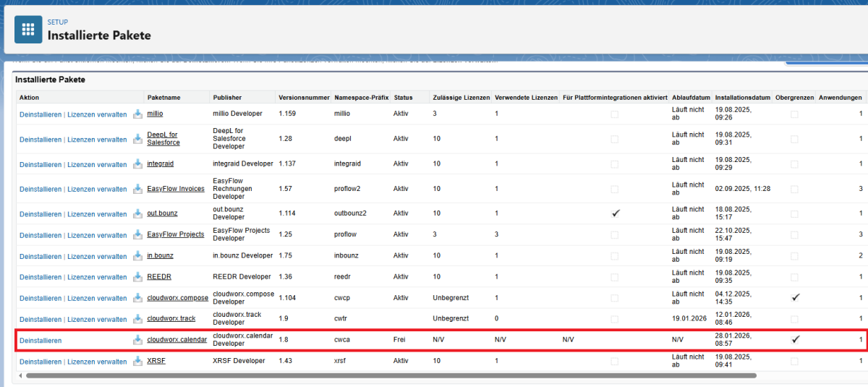868x387 pixels.
Task: Click Lizenzen verwalten for millio
Action: pyautogui.click(x=97, y=114)
